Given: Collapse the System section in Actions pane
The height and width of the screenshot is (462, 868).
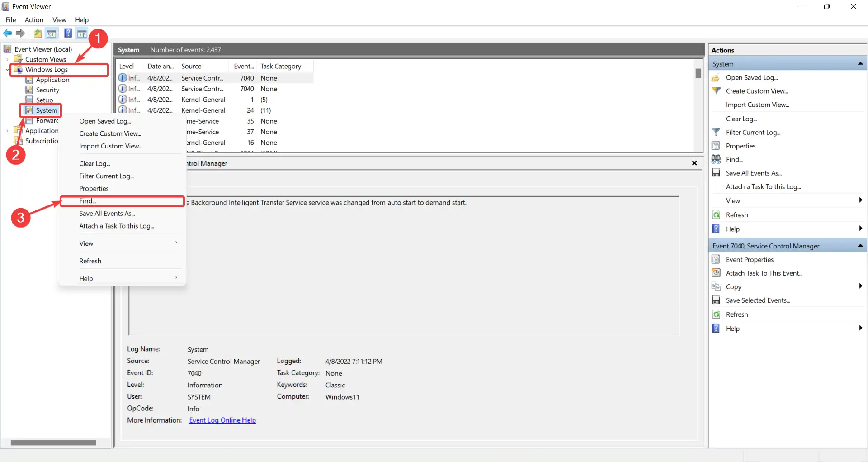Looking at the screenshot, I should click(860, 64).
